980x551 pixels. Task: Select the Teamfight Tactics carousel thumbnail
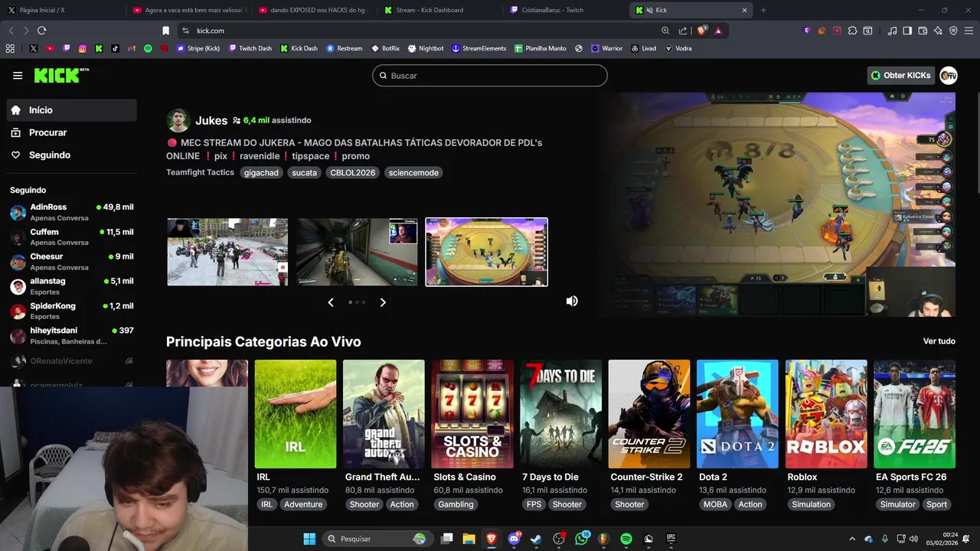487,252
